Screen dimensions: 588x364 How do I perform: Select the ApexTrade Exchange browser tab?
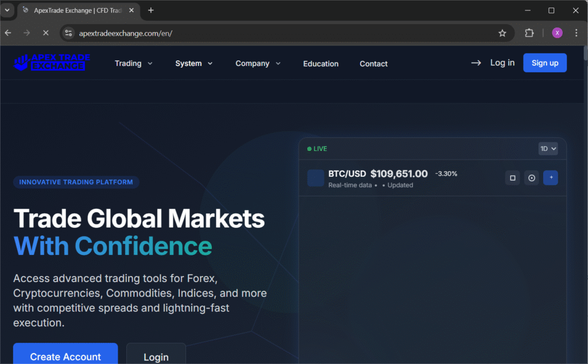click(x=75, y=10)
